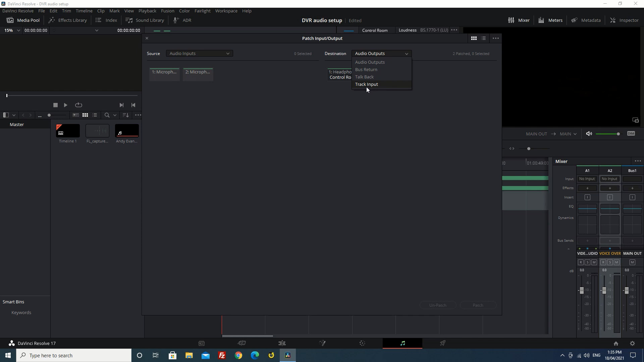The height and width of the screenshot is (362, 644).
Task: Open the Inspector panel
Action: pyautogui.click(x=624, y=20)
